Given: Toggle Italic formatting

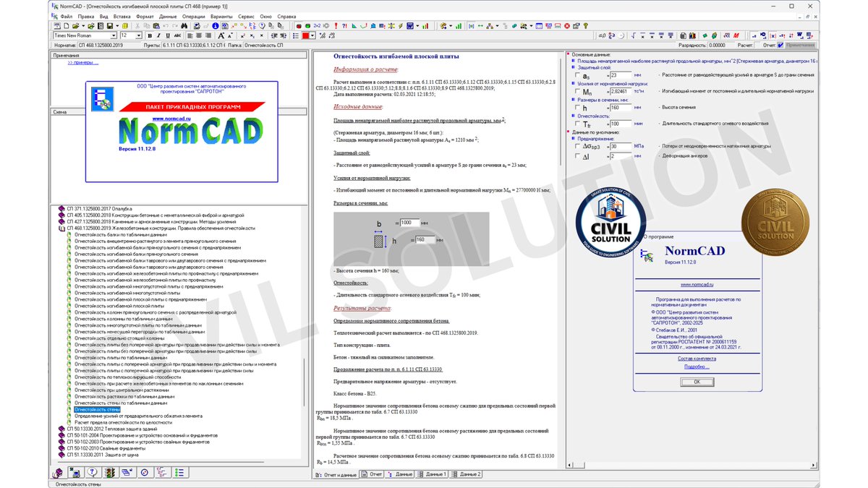Looking at the screenshot, I should coord(158,35).
